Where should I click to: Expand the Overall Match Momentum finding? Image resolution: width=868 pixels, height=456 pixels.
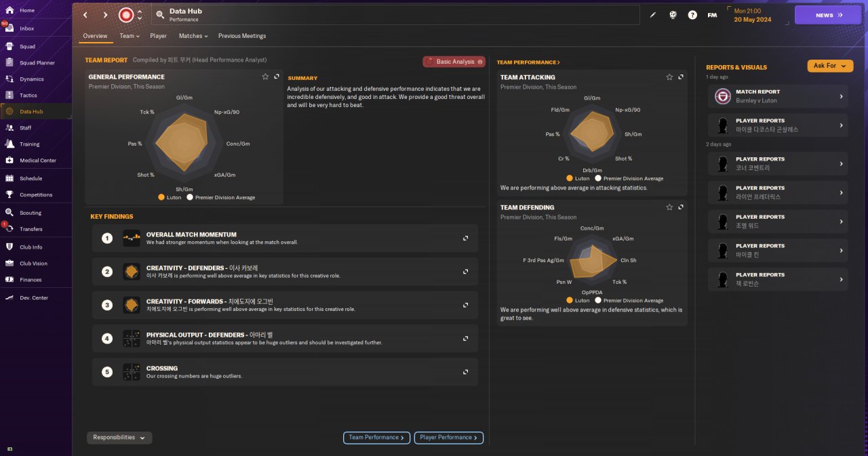click(465, 238)
